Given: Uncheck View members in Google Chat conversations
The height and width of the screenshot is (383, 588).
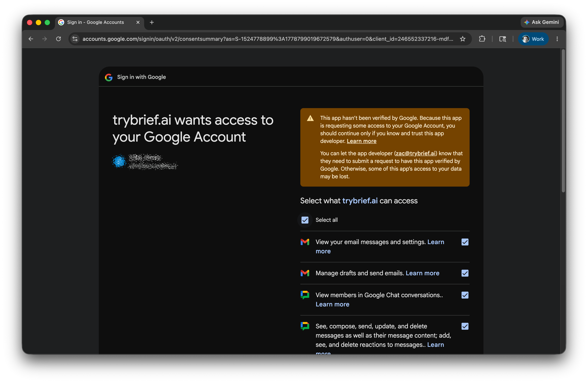Looking at the screenshot, I should pos(465,295).
